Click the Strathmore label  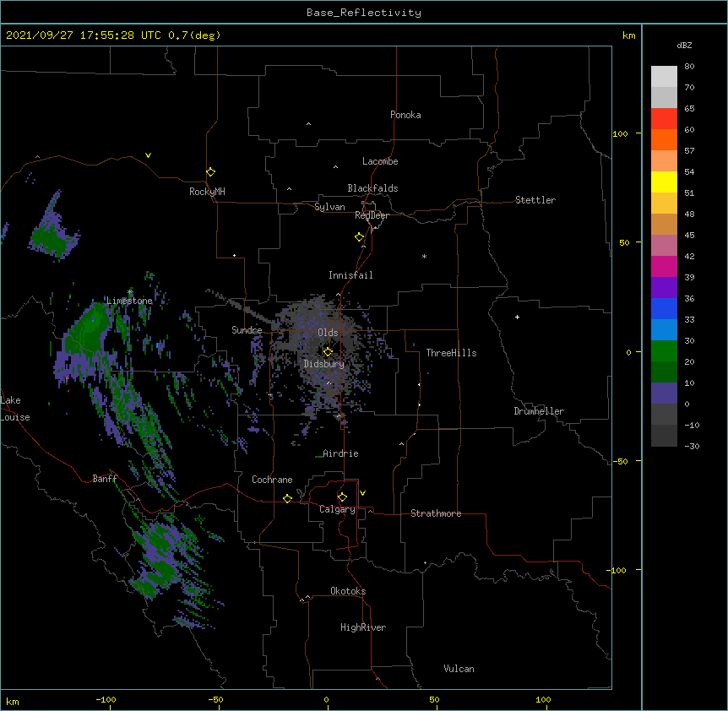click(x=436, y=513)
